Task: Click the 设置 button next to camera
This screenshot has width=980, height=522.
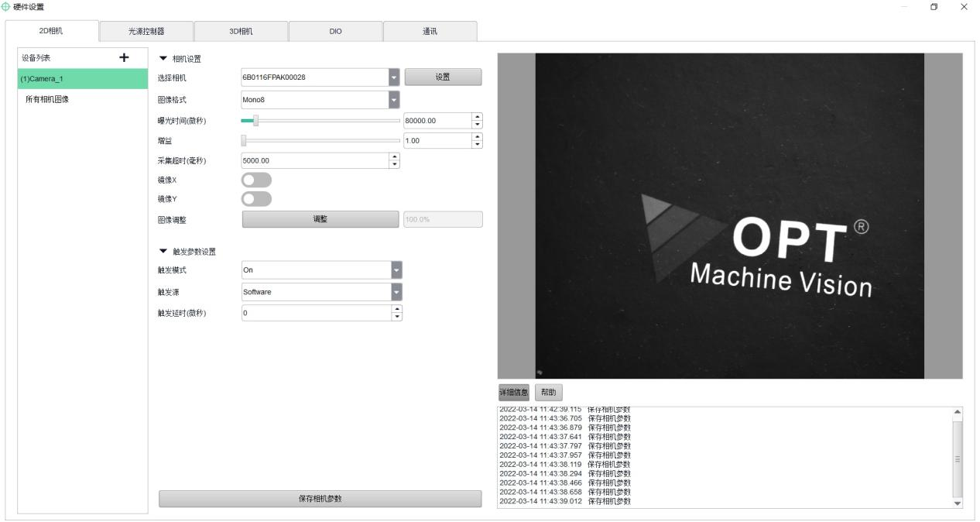Action: [x=443, y=77]
